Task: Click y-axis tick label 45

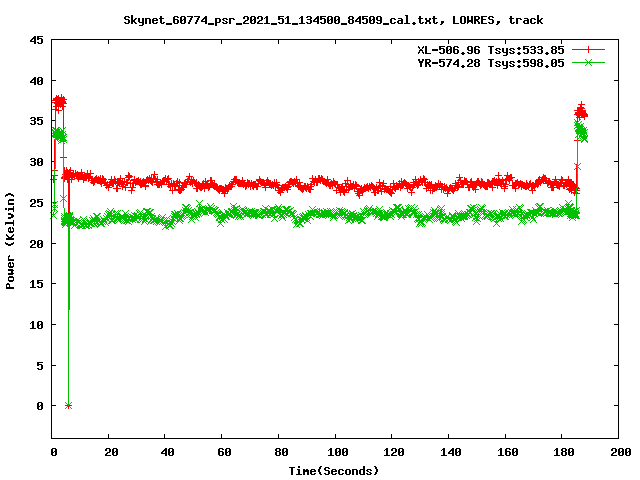Action: pos(36,40)
